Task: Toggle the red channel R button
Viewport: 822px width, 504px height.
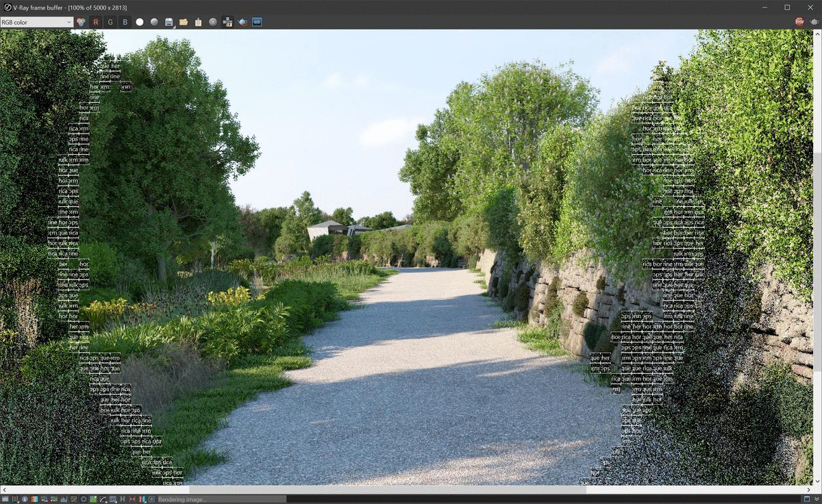Action: (96, 22)
